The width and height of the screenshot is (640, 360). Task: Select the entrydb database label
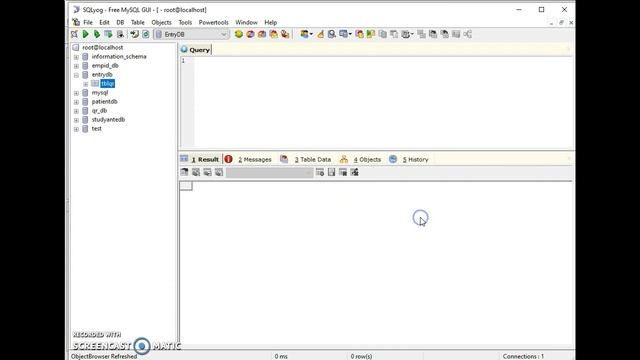tap(102, 74)
